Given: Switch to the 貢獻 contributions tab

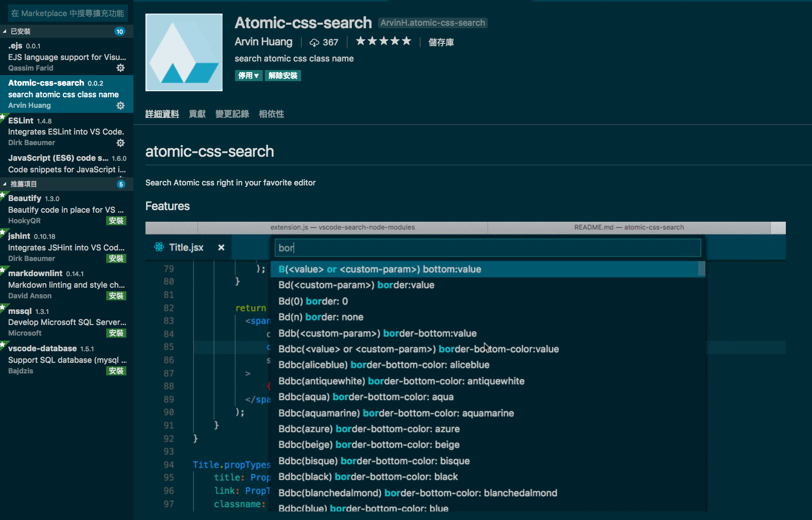Looking at the screenshot, I should click(x=197, y=114).
